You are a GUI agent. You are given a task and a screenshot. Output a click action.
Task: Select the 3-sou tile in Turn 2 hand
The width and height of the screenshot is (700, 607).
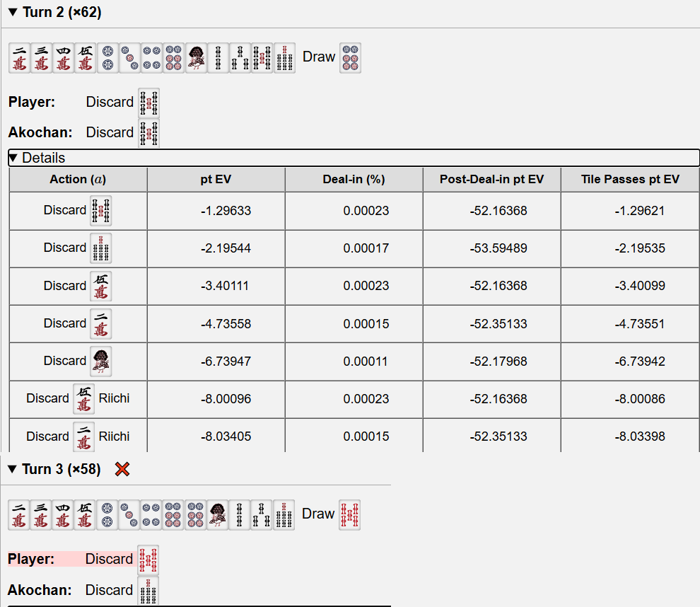(x=240, y=58)
